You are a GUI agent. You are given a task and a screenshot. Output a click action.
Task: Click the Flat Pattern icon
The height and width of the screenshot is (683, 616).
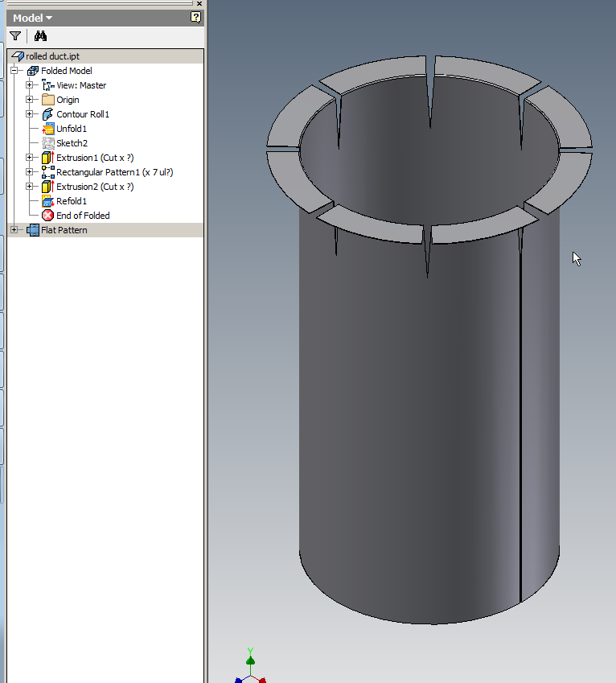(x=33, y=230)
